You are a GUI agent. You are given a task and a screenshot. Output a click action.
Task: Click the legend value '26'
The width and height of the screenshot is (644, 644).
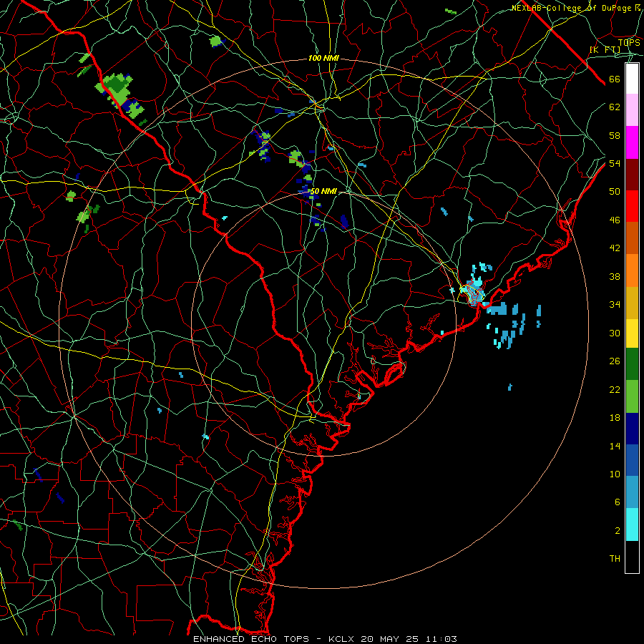(x=615, y=361)
